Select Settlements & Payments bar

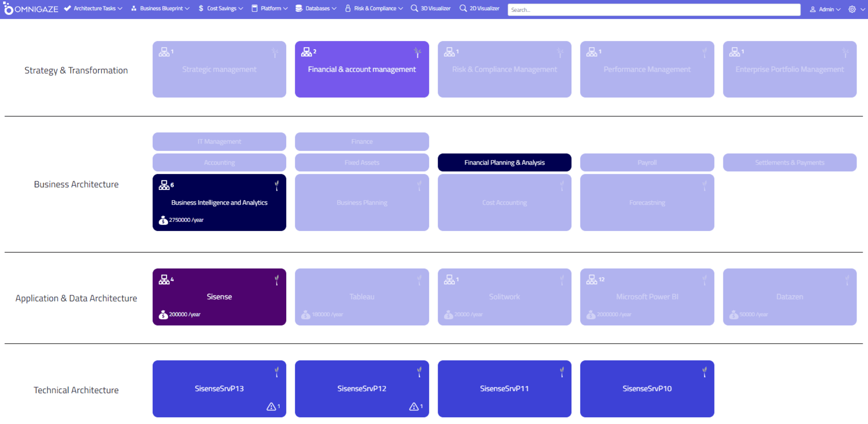pyautogui.click(x=789, y=162)
